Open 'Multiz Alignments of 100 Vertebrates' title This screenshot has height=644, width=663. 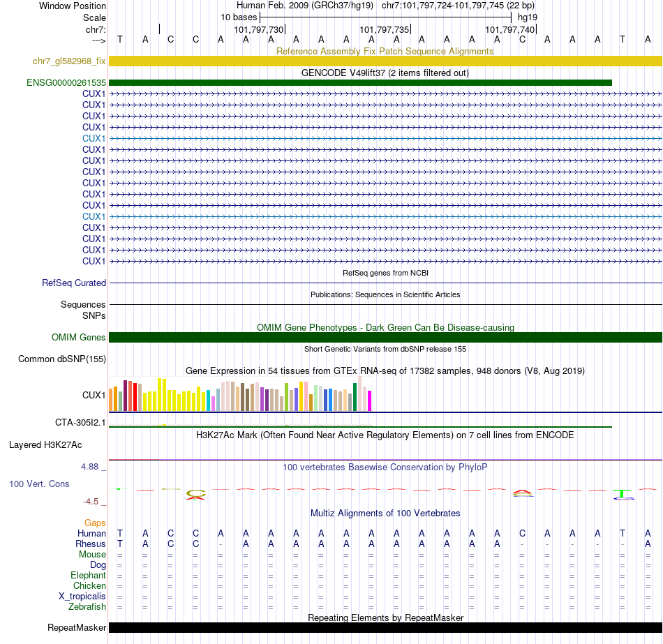click(385, 513)
